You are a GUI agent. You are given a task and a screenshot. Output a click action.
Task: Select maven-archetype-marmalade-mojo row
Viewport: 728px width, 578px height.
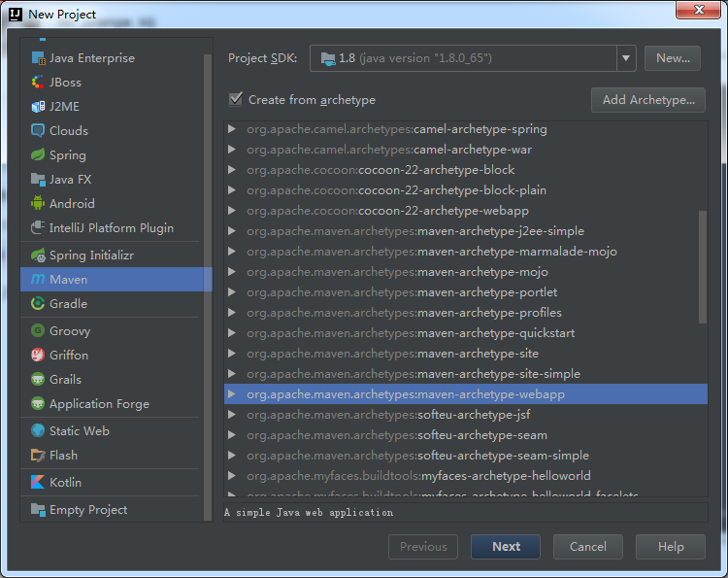tap(466, 252)
